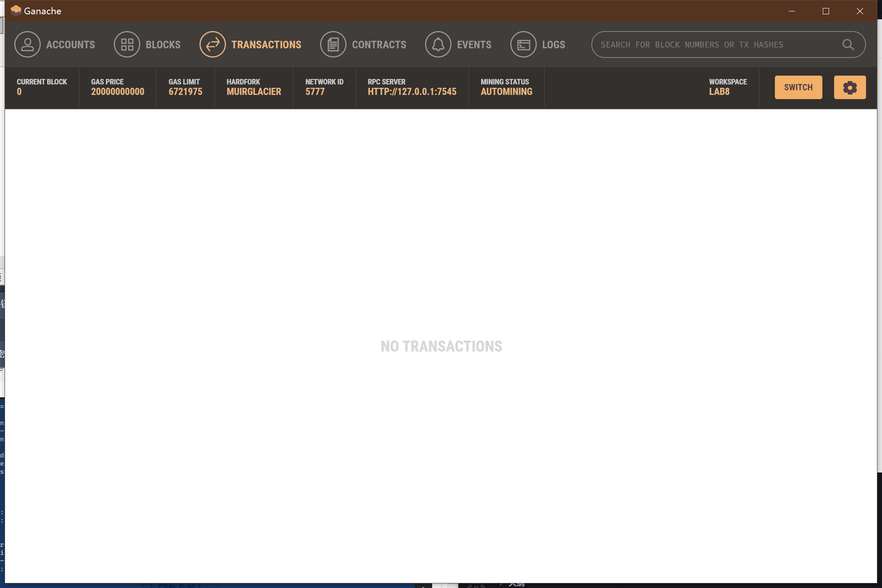The image size is (882, 588).
Task: Click the current block value 0
Action: click(x=19, y=92)
